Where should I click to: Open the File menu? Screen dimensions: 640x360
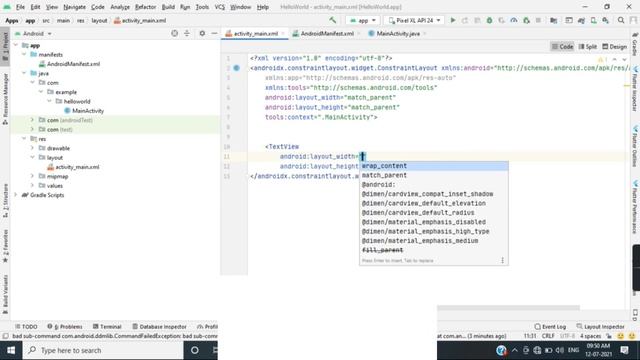20,7
